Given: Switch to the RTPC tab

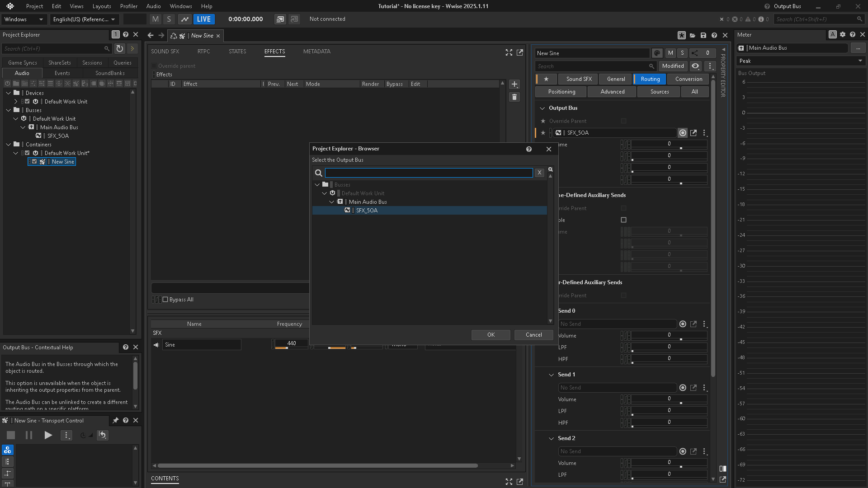Looking at the screenshot, I should (x=204, y=52).
